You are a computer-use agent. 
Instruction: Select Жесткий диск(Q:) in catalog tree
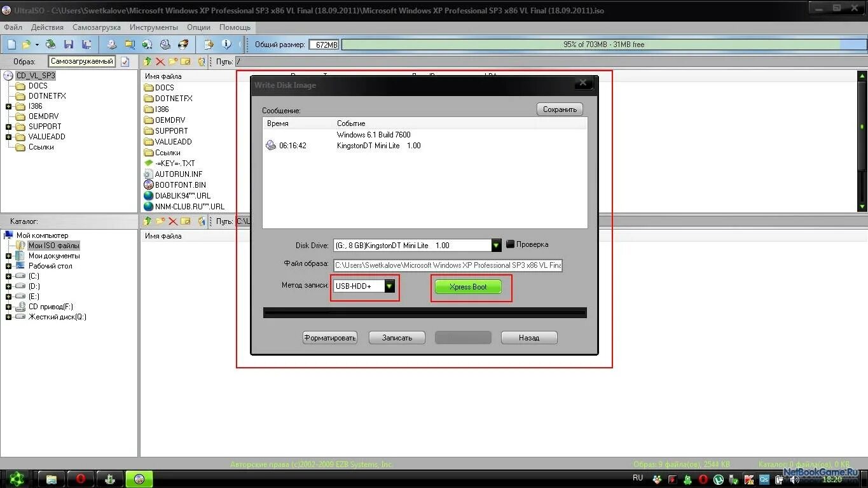(x=57, y=317)
